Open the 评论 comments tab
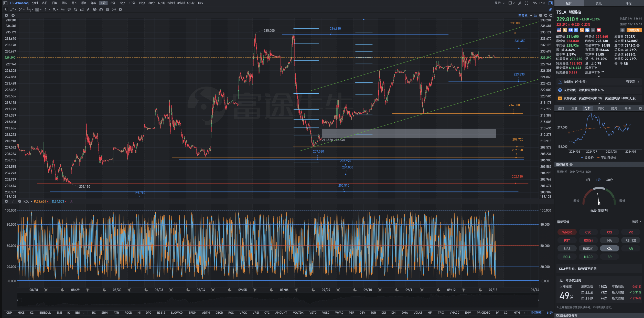Viewport: 644px width, 318px height. [629, 3]
